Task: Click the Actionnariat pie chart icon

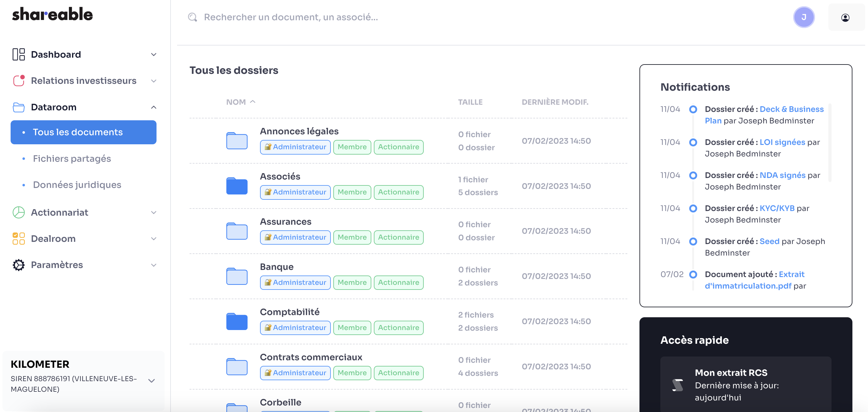Action: click(x=18, y=212)
